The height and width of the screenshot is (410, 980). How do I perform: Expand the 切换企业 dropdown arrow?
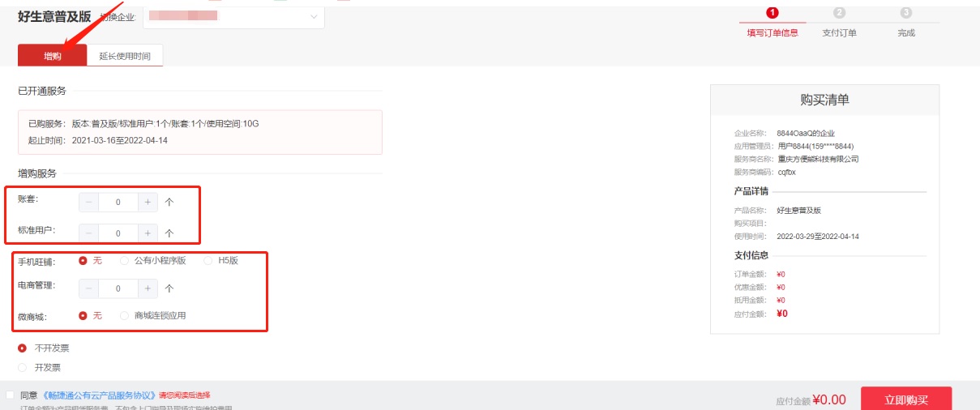(x=315, y=17)
